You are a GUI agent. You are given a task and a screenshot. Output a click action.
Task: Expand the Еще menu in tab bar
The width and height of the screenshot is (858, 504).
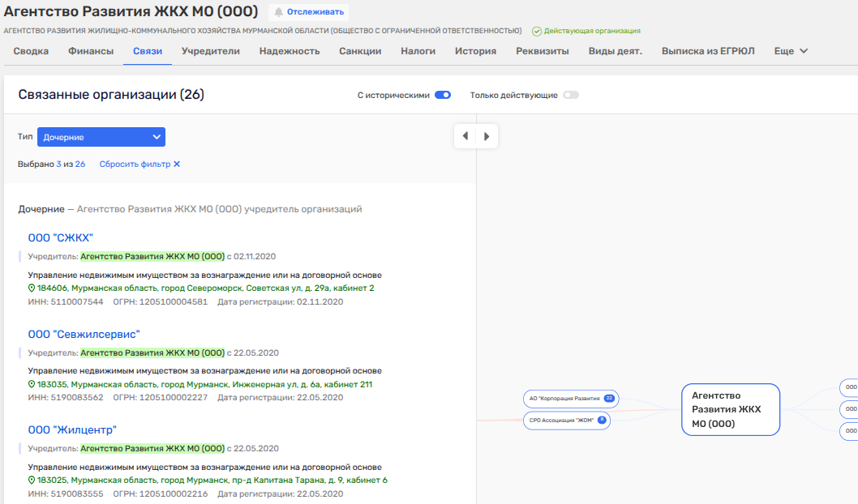[791, 51]
